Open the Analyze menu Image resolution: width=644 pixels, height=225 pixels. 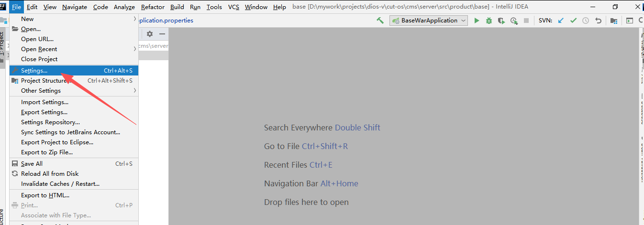tap(124, 7)
